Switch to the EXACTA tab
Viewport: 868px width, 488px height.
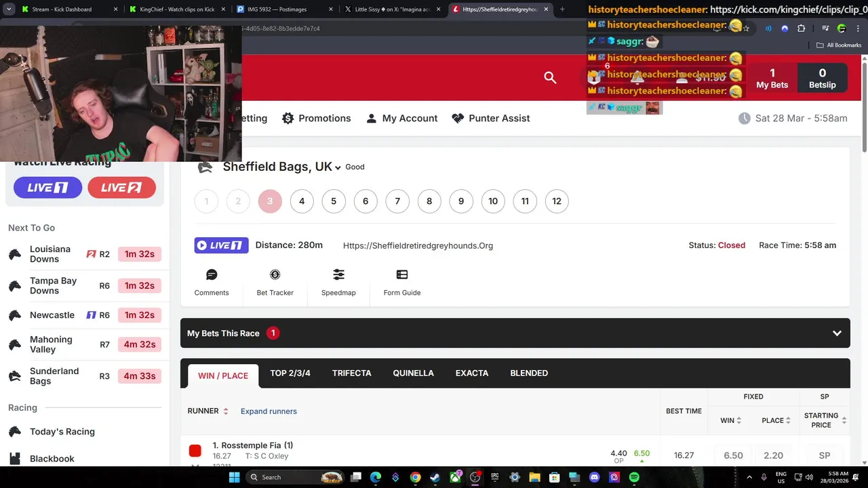pos(472,373)
